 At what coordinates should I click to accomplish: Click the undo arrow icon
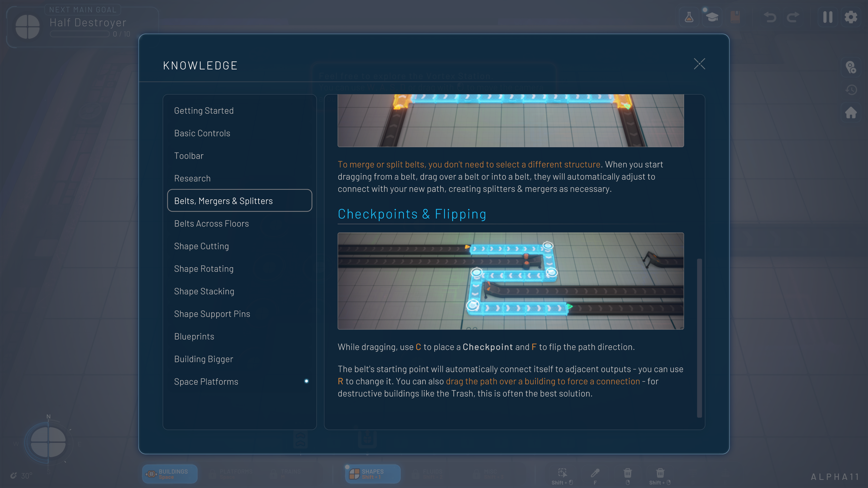(x=770, y=17)
